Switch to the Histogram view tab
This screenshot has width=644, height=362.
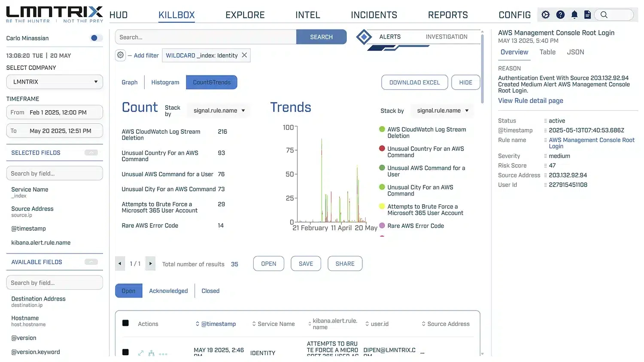coord(165,82)
